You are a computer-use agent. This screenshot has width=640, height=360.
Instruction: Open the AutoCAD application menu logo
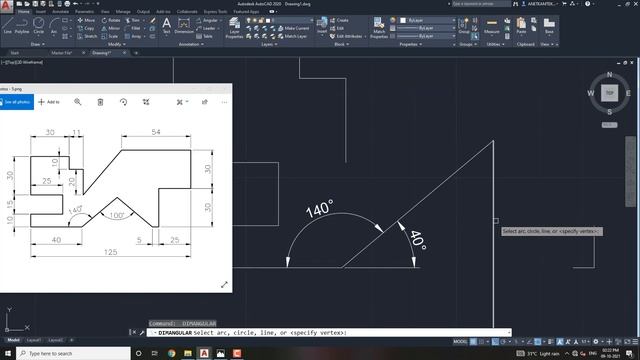[6, 6]
